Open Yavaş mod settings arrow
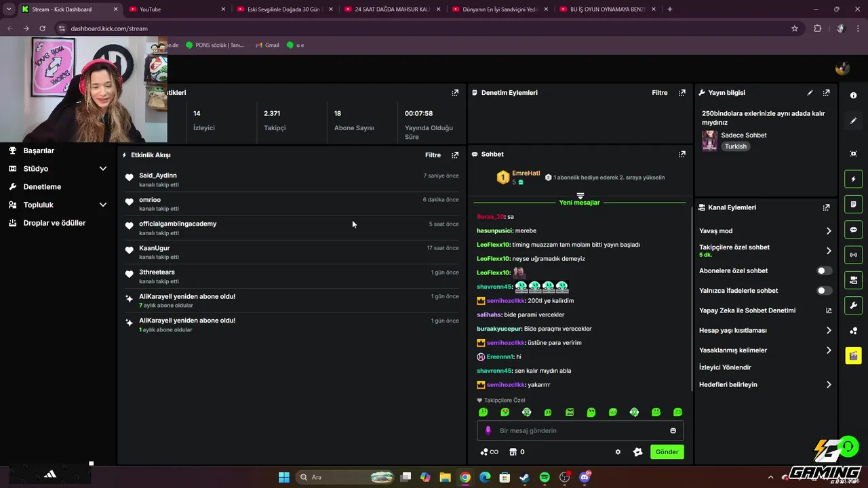Viewport: 868px width, 488px height. 829,231
